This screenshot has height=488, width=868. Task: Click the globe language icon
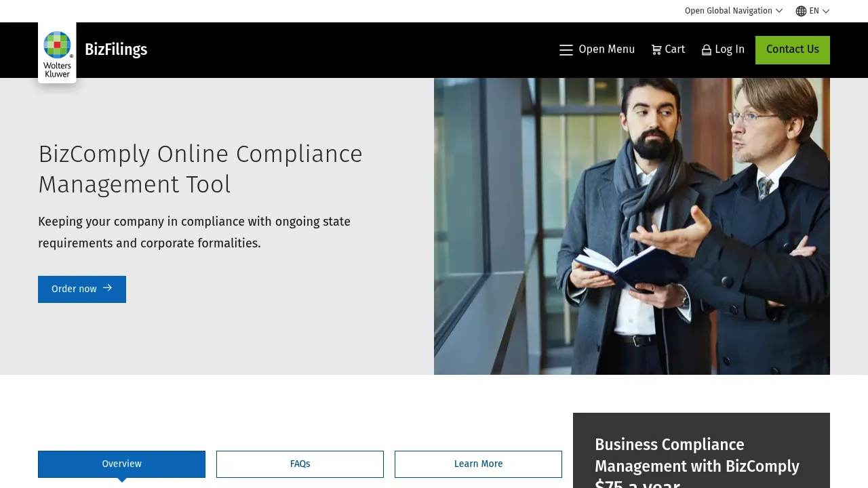point(801,11)
